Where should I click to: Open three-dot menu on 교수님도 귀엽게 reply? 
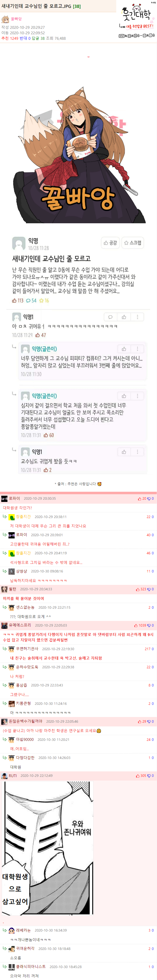138,452
